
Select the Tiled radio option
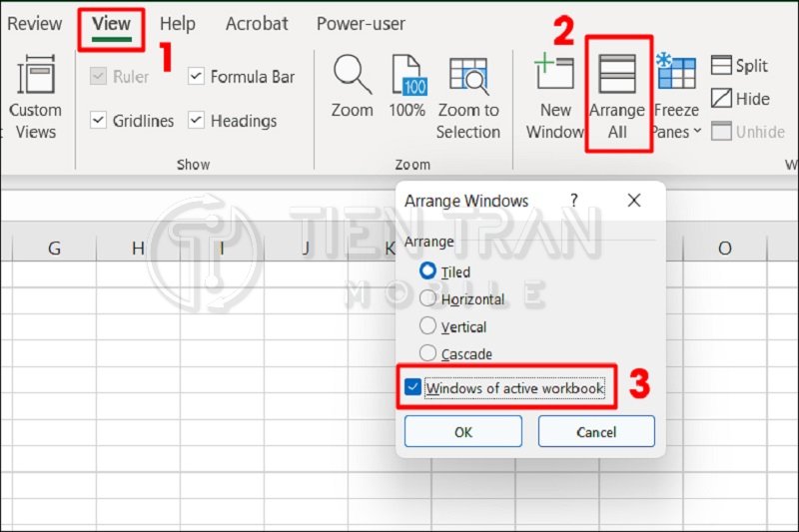tap(427, 270)
